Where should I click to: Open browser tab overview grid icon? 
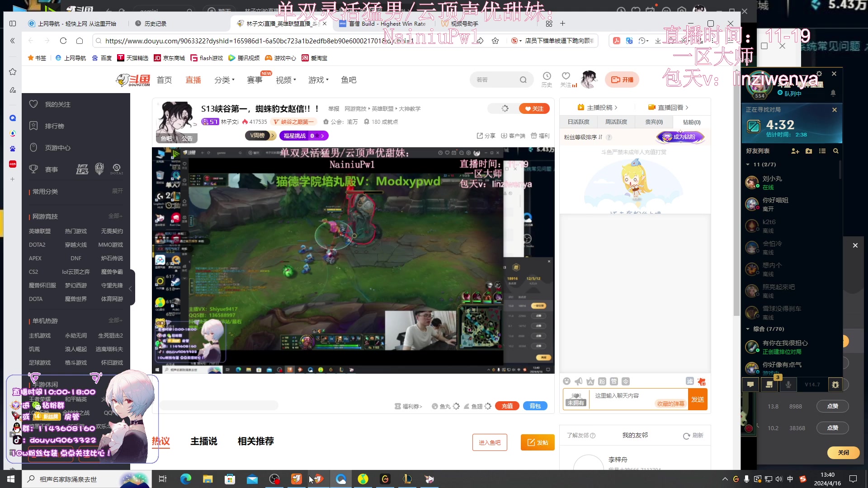pyautogui.click(x=549, y=23)
